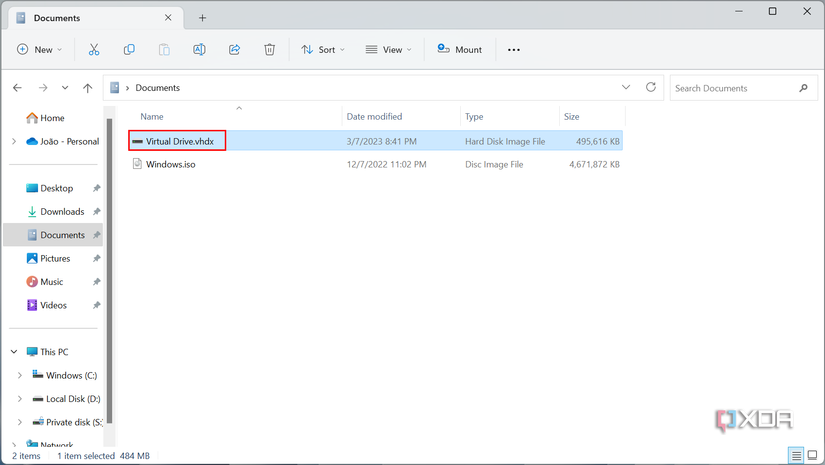Image resolution: width=825 pixels, height=465 pixels.
Task: Sort by the Type column header
Action: coord(474,117)
